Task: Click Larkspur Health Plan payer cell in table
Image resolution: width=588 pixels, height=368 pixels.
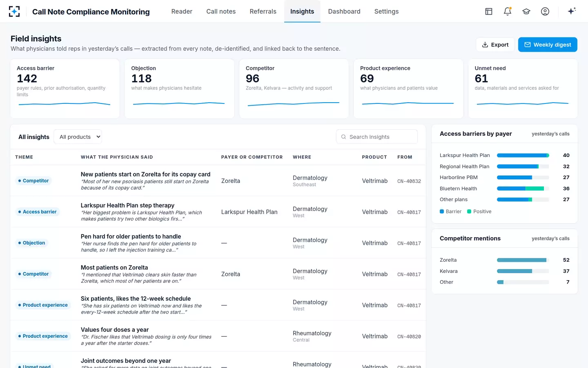Action: (x=249, y=212)
